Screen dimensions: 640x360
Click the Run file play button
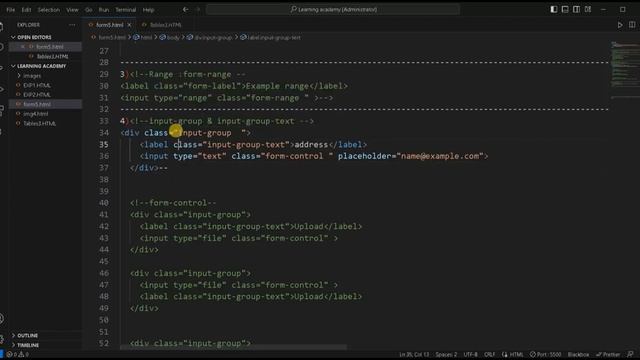click(x=620, y=25)
